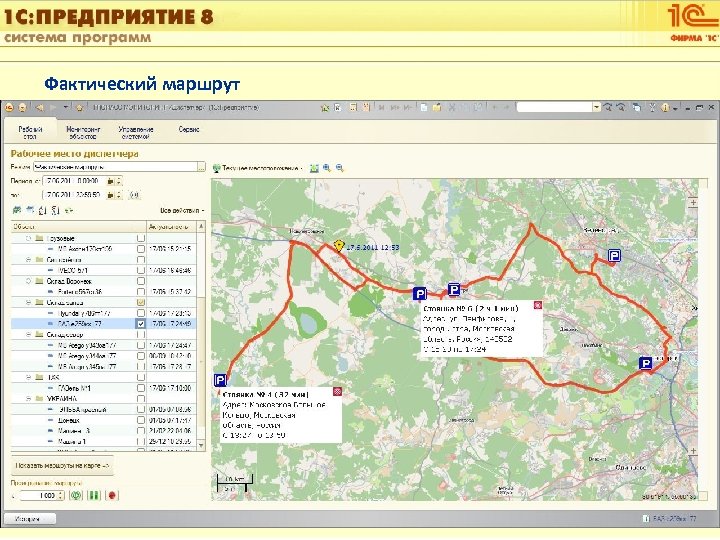
Task: Switch to the Управление системой tab
Action: tap(135, 133)
